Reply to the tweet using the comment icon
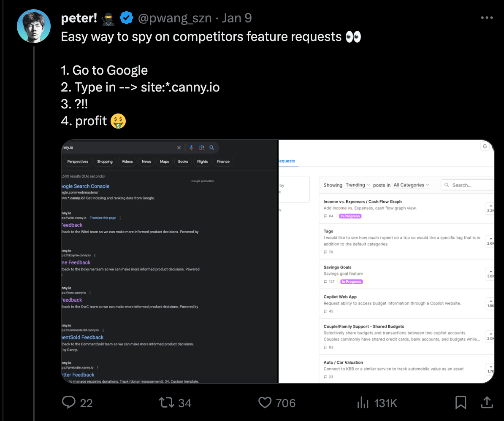Viewport: 504px width, 421px height. click(x=69, y=402)
